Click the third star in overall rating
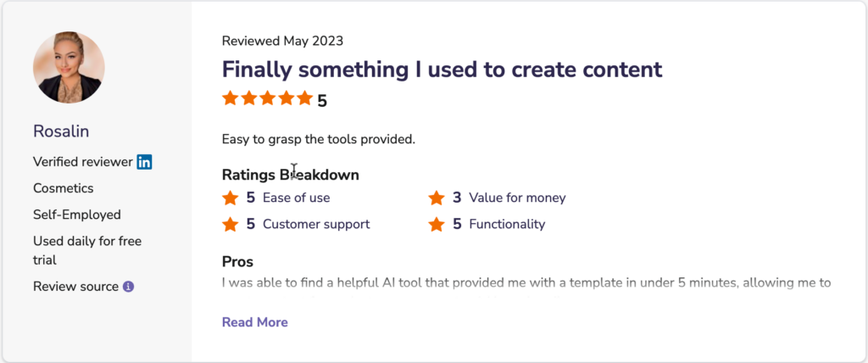This screenshot has width=868, height=363. (268, 99)
